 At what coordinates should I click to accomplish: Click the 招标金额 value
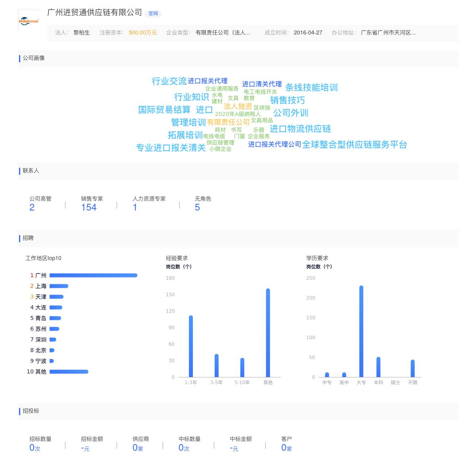(85, 448)
